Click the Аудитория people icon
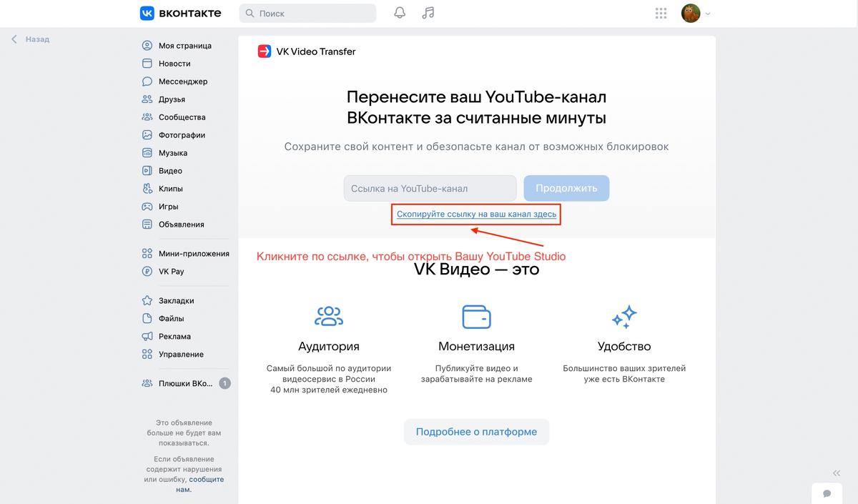The image size is (858, 504). point(329,316)
